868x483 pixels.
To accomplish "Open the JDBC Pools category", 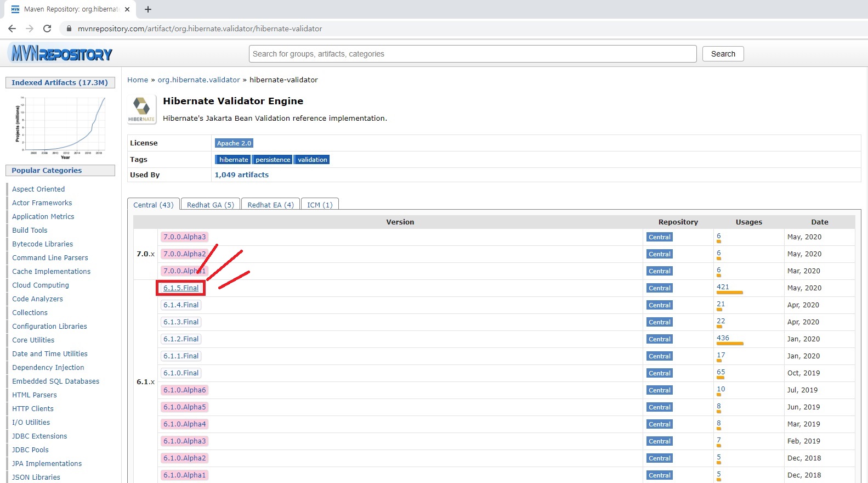I will [30, 450].
